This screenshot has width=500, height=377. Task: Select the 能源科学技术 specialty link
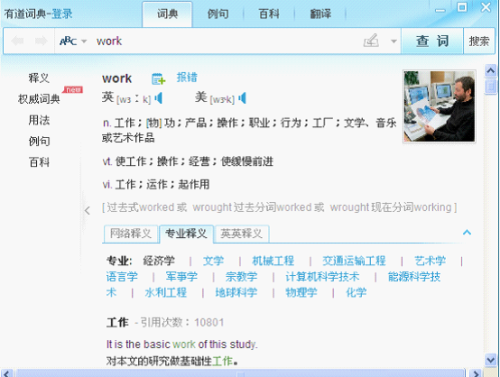(x=414, y=277)
